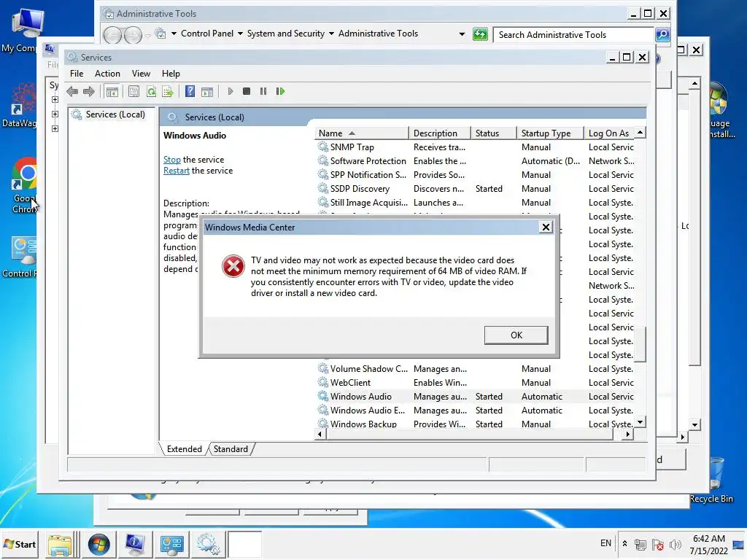Click the horizontal scroll right arrow in services list
Image resolution: width=747 pixels, height=560 pixels.
pos(628,434)
